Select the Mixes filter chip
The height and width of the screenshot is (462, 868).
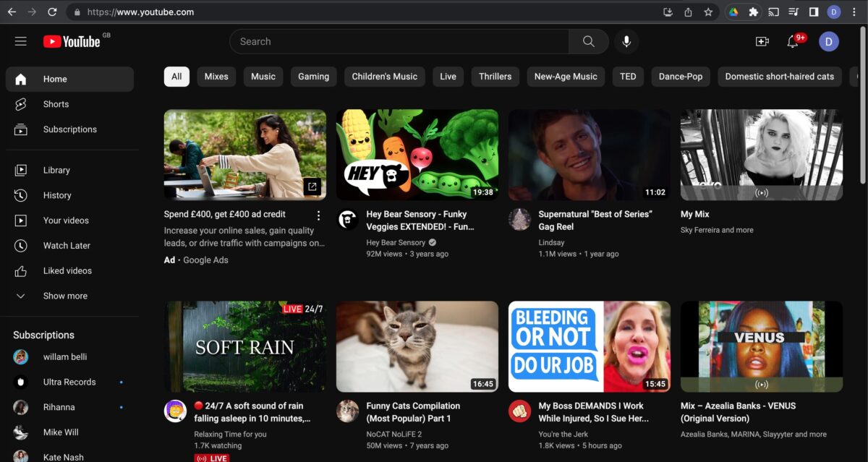(x=216, y=77)
